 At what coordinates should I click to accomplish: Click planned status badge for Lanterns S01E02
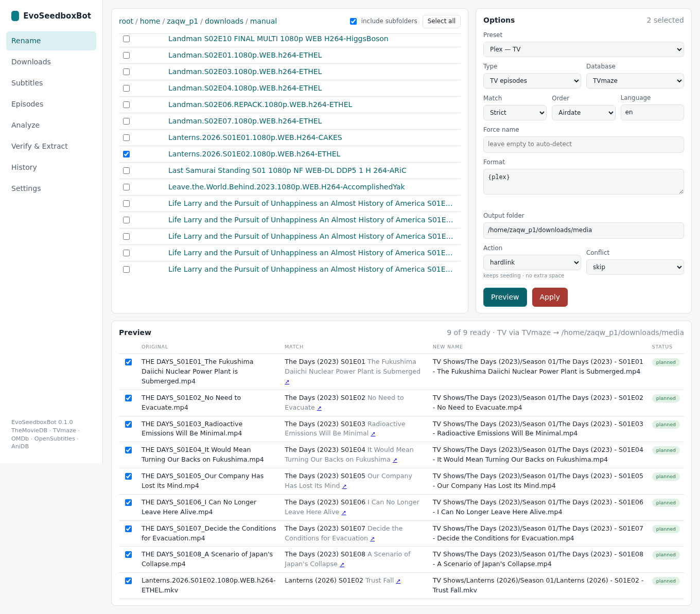(x=666, y=581)
